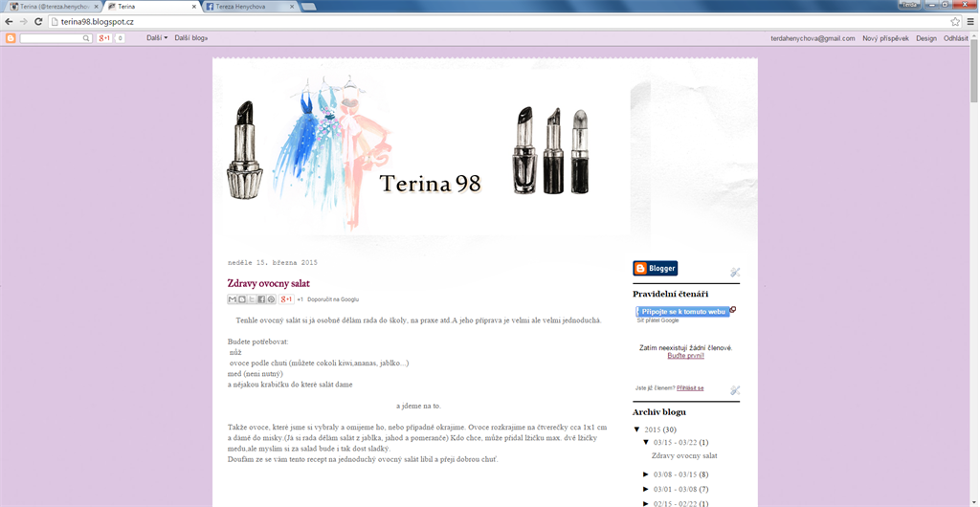Viewport: 980px width, 507px height.
Task: Click the Buďte první! link
Action: pos(685,355)
